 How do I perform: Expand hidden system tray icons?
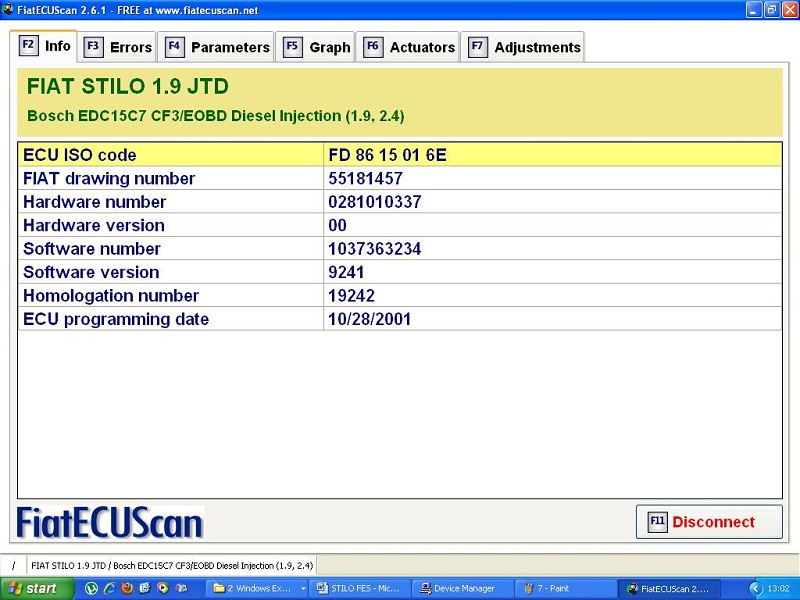[755, 589]
